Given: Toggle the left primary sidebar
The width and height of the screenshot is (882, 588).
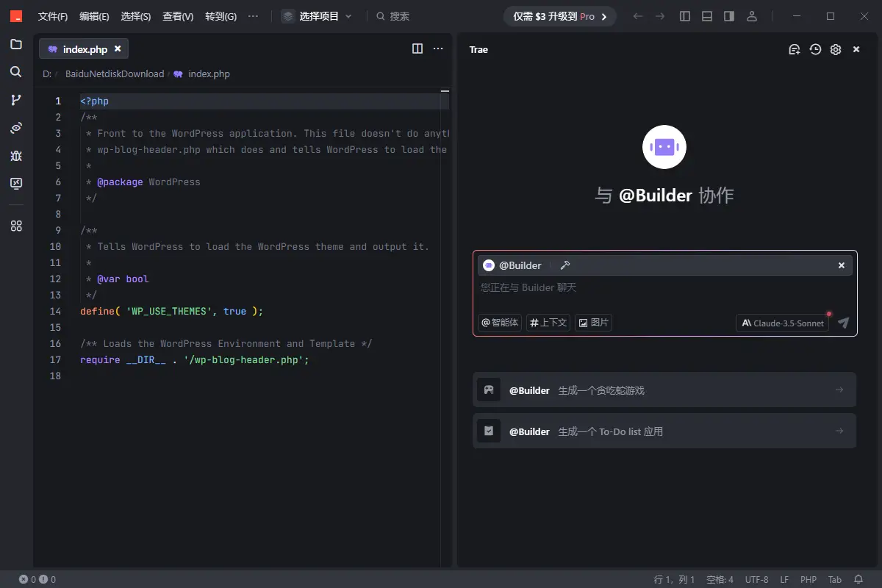Looking at the screenshot, I should pos(685,16).
